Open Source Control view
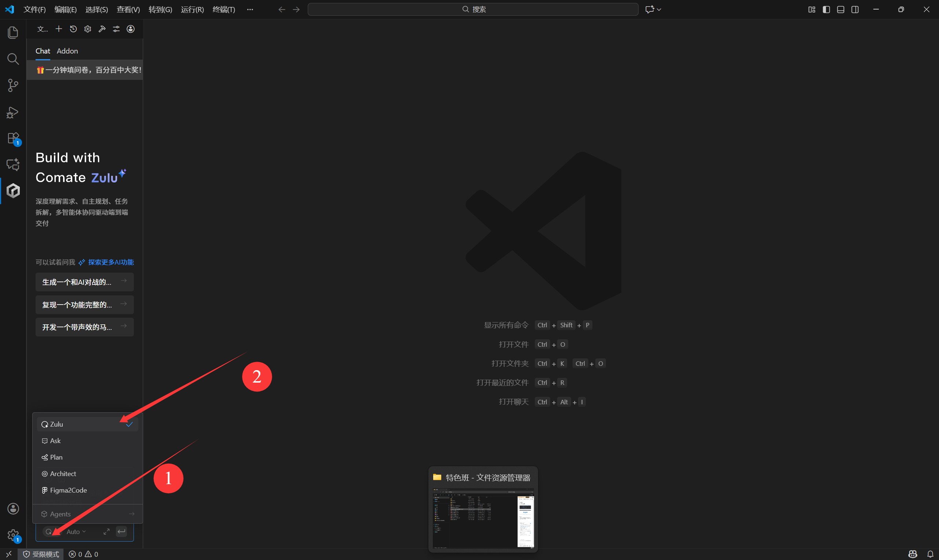939x560 pixels. (13, 85)
